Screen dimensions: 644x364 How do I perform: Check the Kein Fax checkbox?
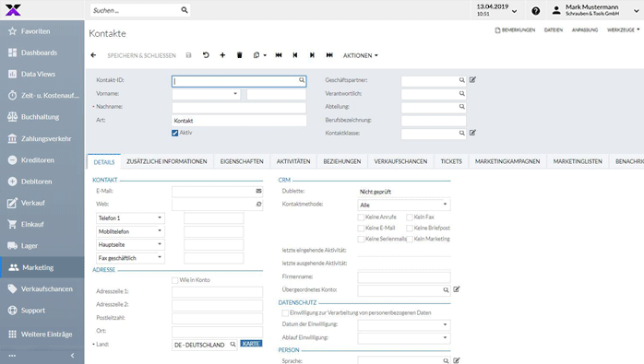410,217
